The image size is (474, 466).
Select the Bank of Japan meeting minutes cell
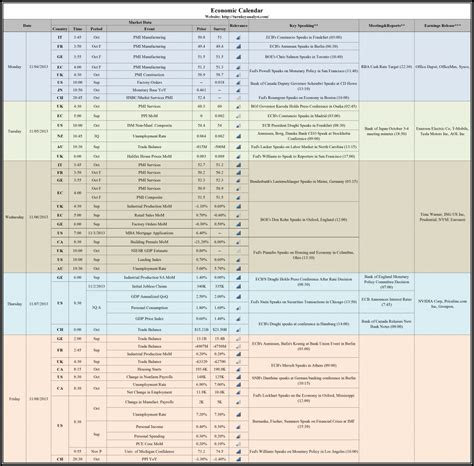pos(387,131)
